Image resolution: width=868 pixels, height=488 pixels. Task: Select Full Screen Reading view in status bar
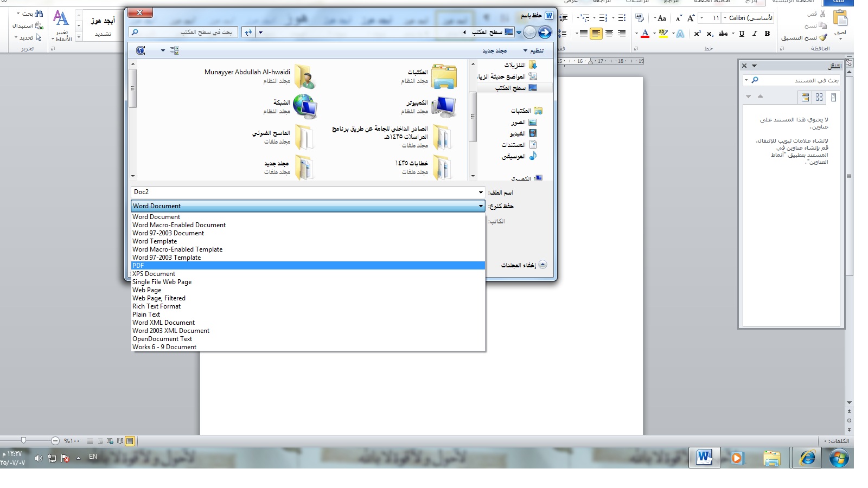click(120, 441)
